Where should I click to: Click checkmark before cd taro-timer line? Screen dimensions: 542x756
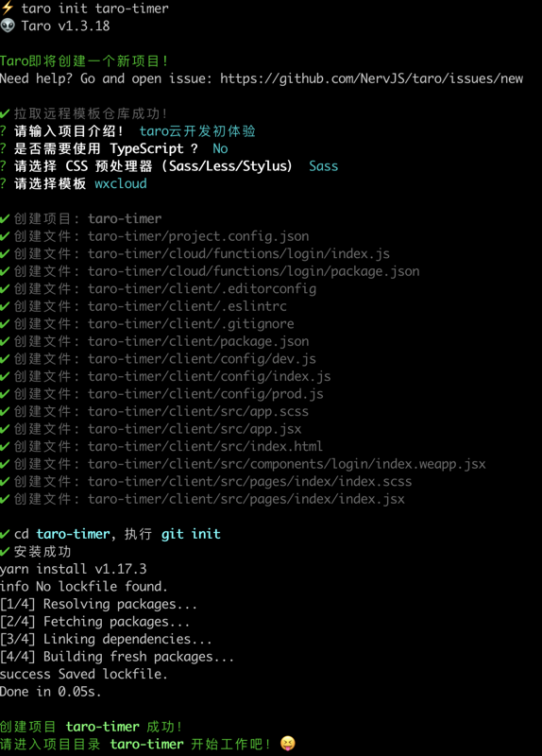tap(5, 534)
